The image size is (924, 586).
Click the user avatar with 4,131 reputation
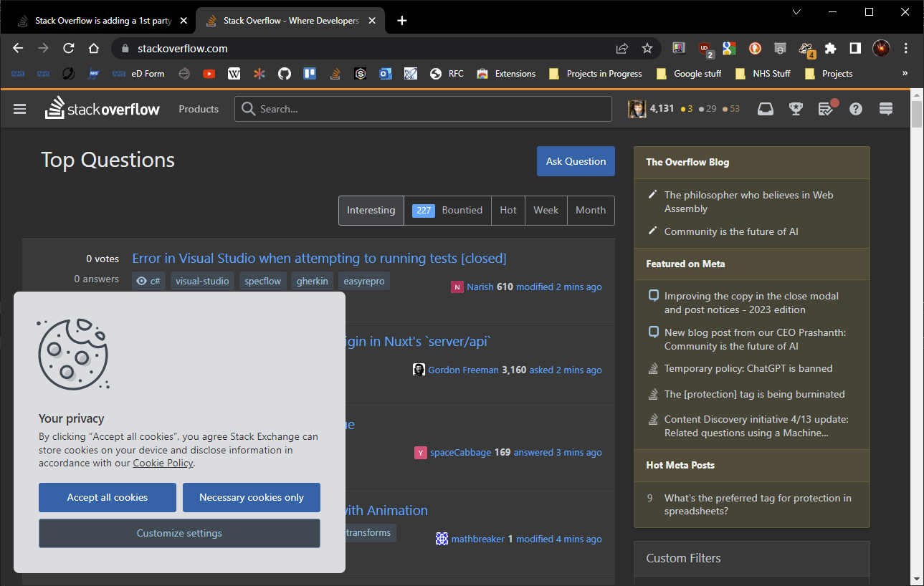pos(637,109)
